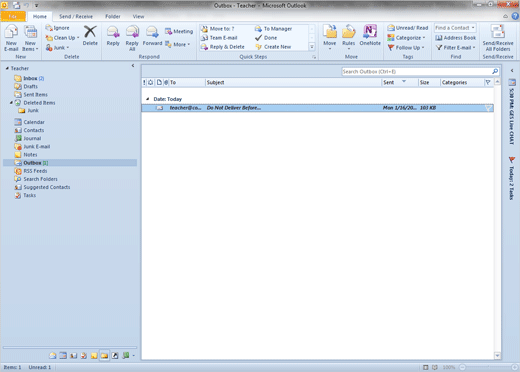Screen dimensions: 520x372
Task: Click the Meeting reply button
Action: (x=179, y=31)
